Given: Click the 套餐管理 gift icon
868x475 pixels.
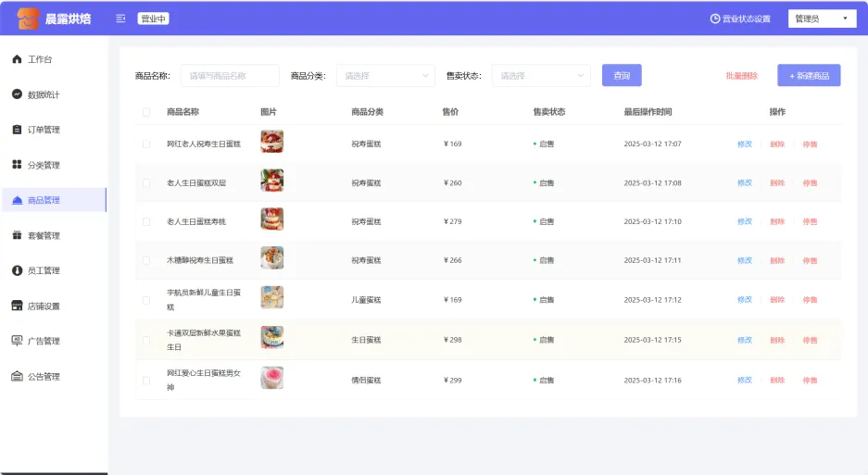Looking at the screenshot, I should (17, 235).
